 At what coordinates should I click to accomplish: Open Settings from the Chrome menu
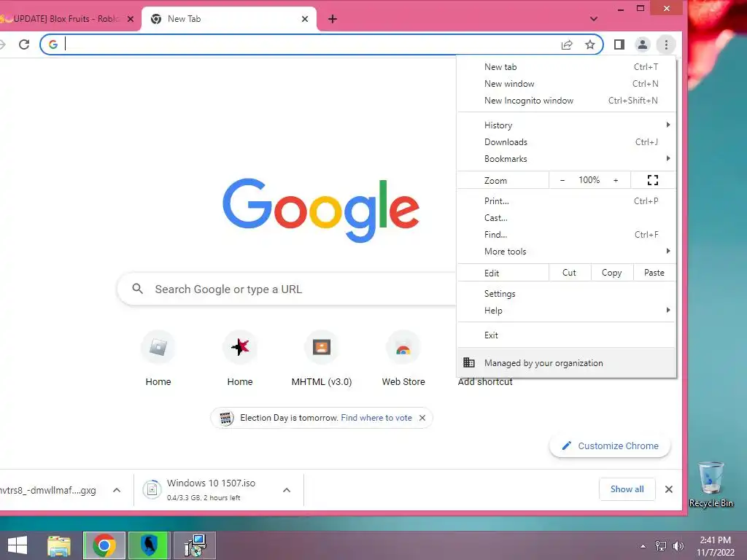click(x=567, y=294)
